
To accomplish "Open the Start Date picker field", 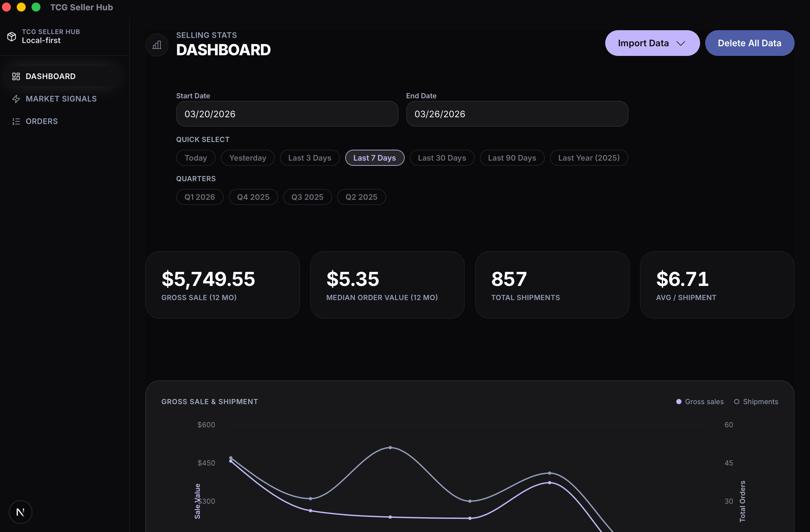I will (287, 114).
